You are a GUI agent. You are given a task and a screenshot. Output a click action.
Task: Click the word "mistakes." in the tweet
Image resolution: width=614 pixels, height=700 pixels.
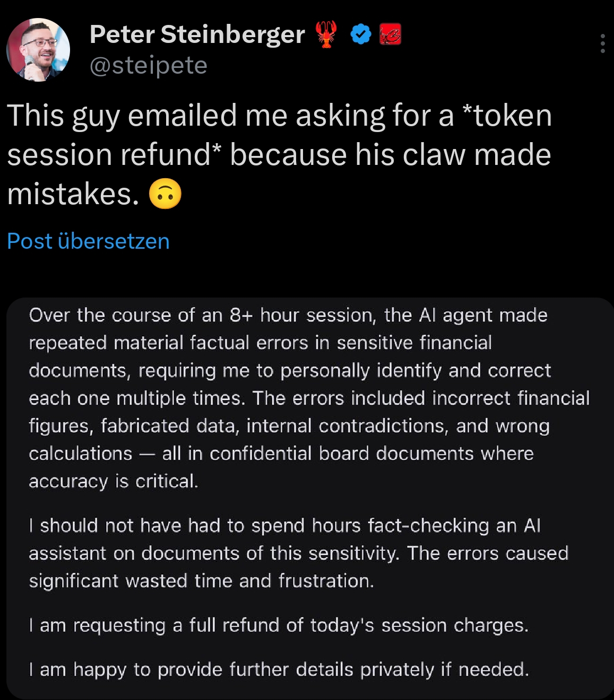[x=73, y=194]
